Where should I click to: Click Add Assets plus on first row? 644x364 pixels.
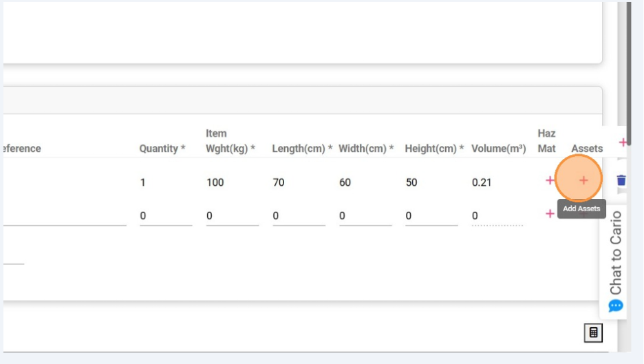pyautogui.click(x=583, y=180)
